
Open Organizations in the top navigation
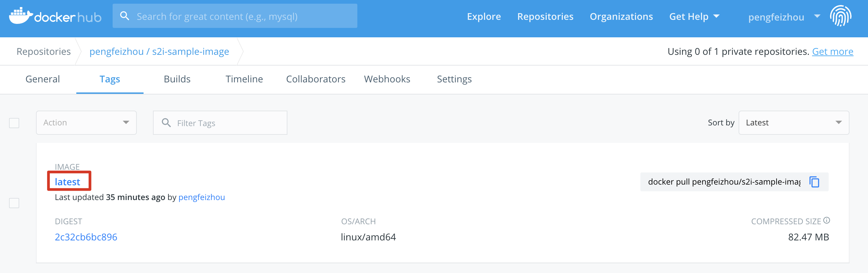tap(621, 16)
